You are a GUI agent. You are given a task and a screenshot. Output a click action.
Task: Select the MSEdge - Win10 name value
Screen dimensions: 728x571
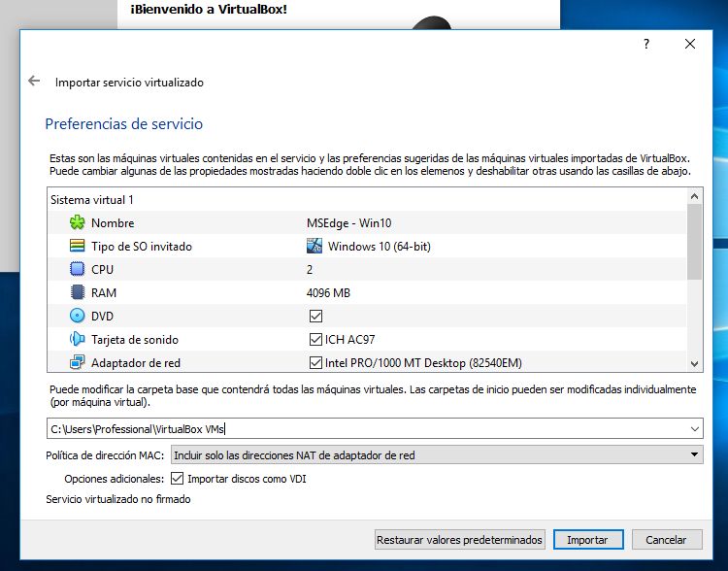(x=348, y=223)
